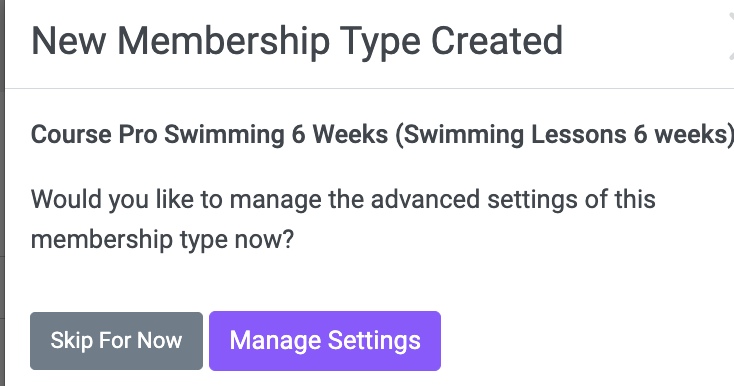Click the New Membership Type Created heading
Image resolution: width=734 pixels, height=386 pixels.
pos(297,42)
